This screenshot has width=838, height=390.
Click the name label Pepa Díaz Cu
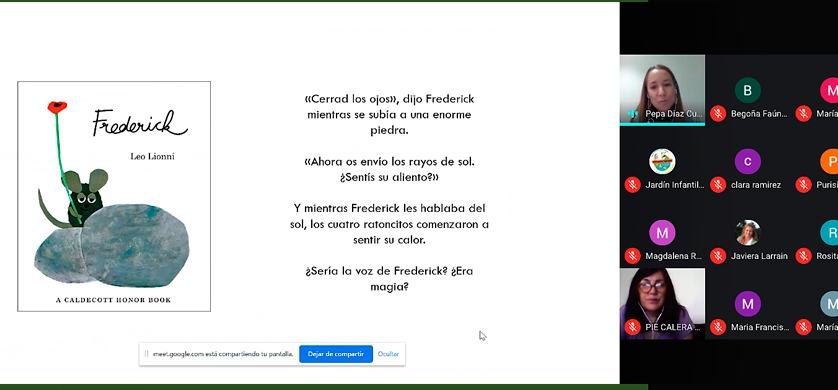[x=674, y=114]
